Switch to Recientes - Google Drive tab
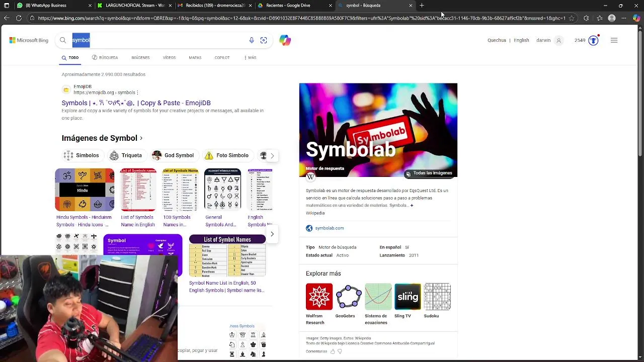Screen dimensions: 644x362 (295, 6)
